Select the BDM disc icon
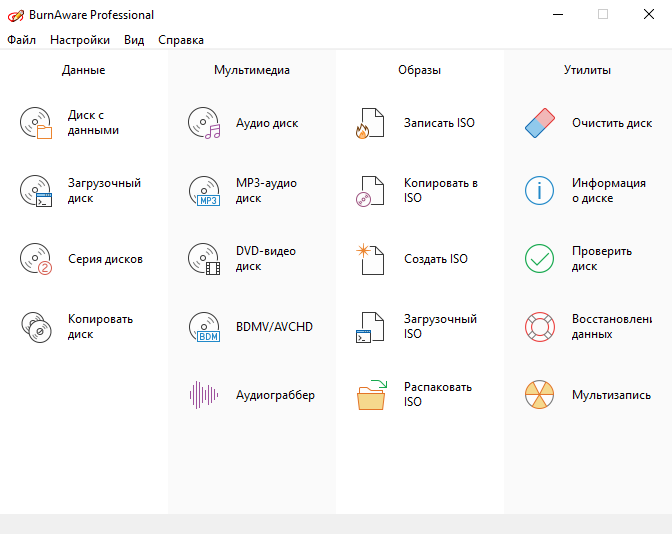 pyautogui.click(x=204, y=327)
